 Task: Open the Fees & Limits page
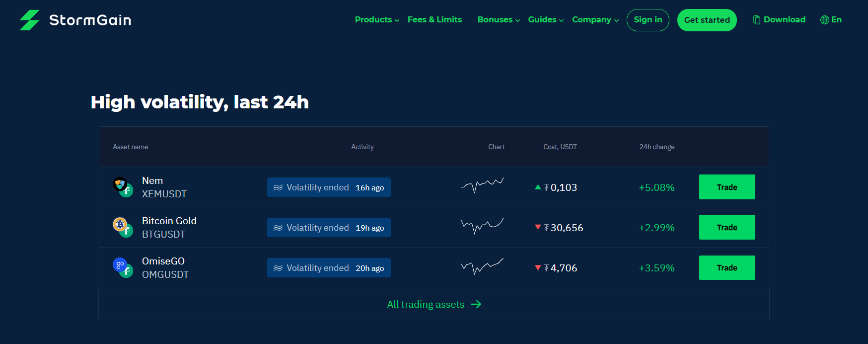[x=434, y=19]
